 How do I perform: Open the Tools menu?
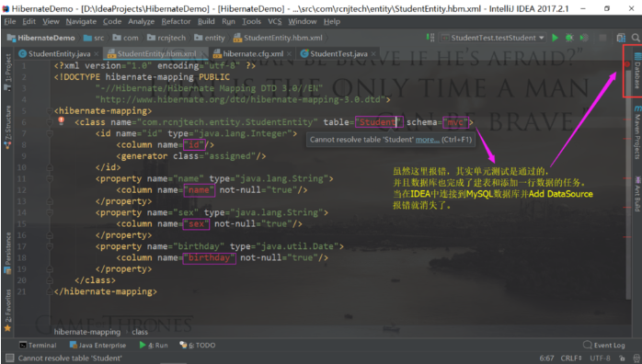tap(251, 22)
